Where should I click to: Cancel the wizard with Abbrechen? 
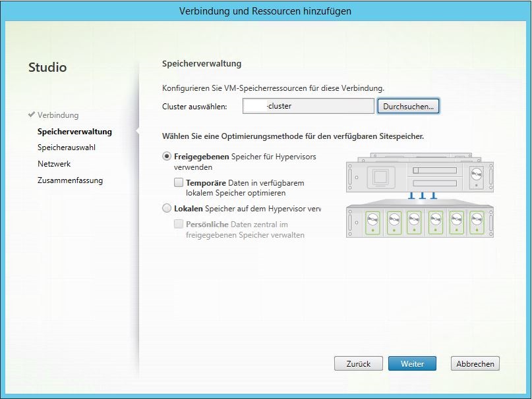coord(475,363)
